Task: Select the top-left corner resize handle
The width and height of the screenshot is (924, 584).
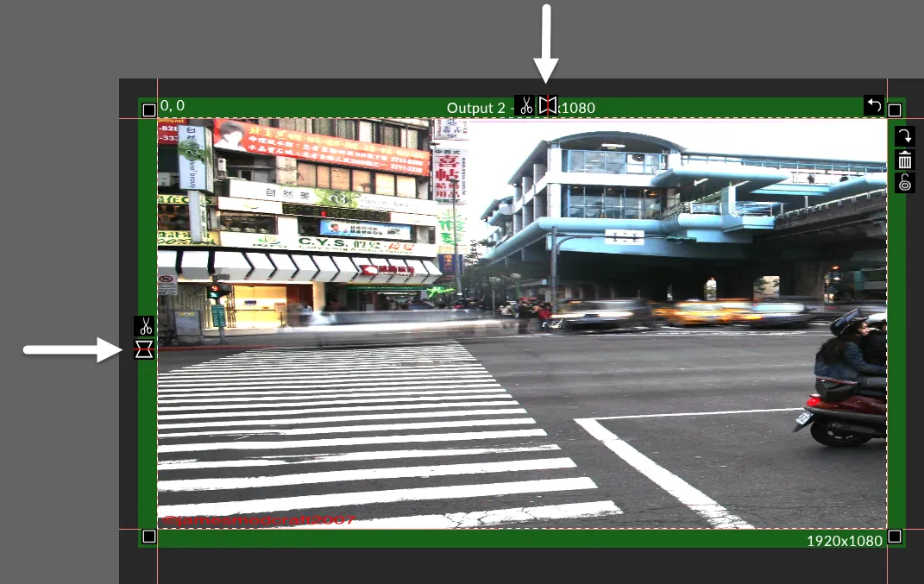Action: tap(148, 110)
